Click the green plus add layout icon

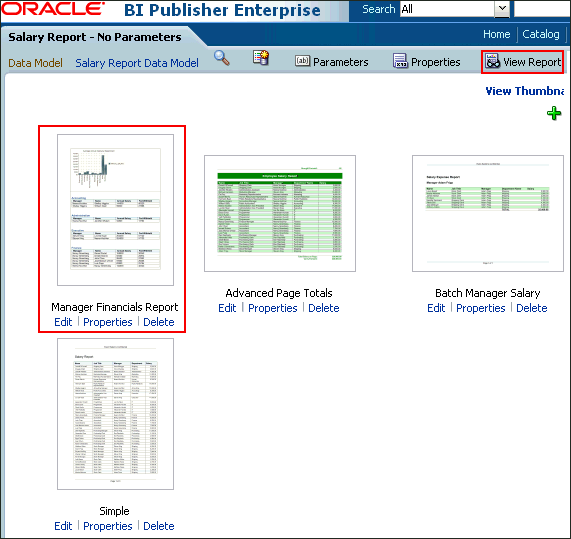click(554, 113)
